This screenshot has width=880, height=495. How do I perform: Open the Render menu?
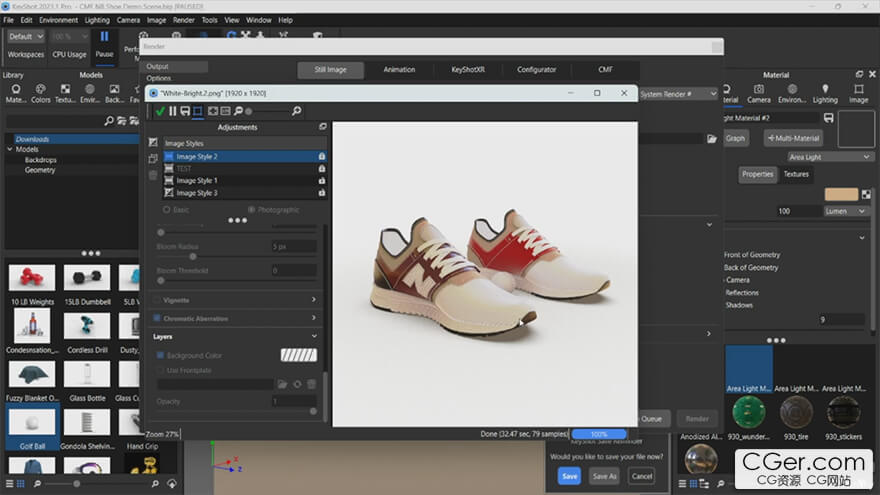pos(184,20)
